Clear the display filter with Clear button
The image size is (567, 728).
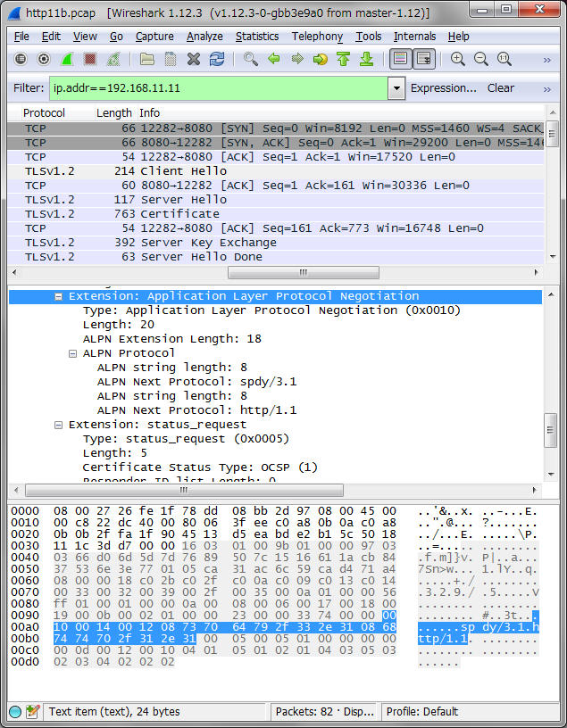[500, 88]
